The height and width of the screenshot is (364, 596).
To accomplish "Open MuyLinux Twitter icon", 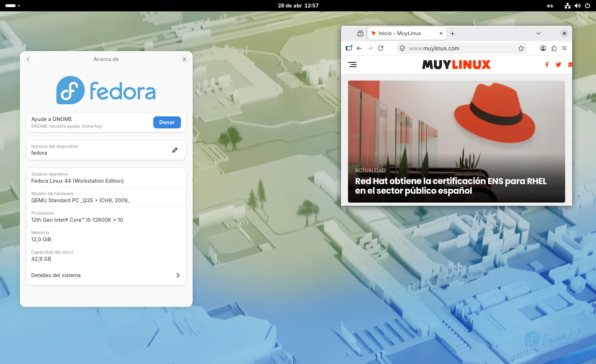I will tap(558, 65).
